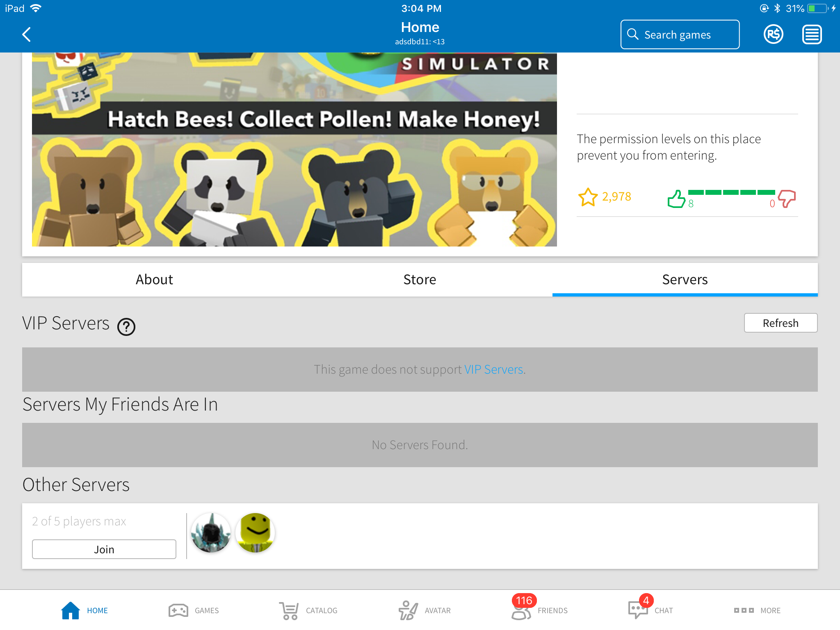Open Friends with 116 badge
840x630 pixels.
[539, 608]
